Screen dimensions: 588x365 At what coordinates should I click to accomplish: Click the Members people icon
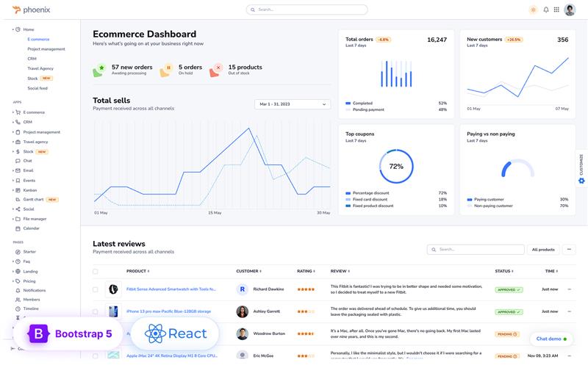pyautogui.click(x=18, y=300)
